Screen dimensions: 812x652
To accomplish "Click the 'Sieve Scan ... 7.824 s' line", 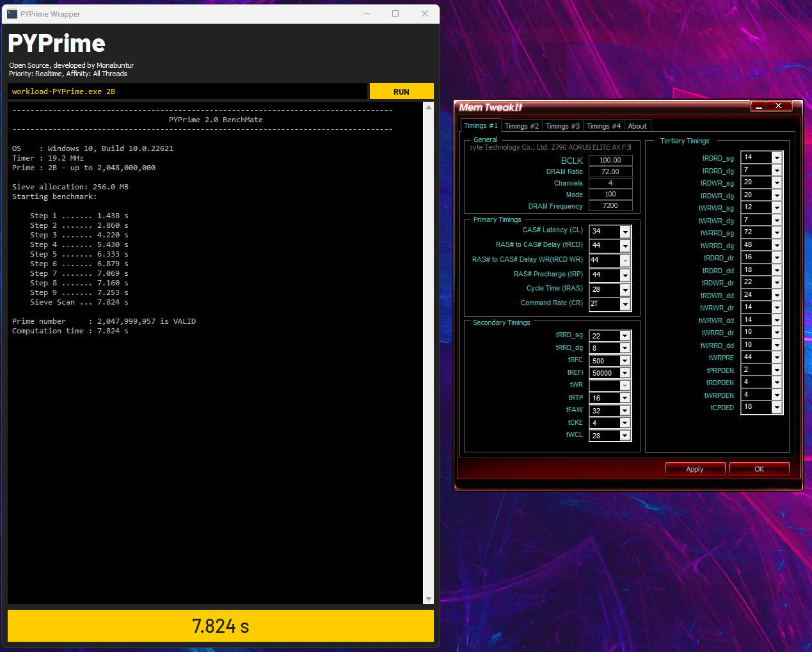I will point(79,302).
